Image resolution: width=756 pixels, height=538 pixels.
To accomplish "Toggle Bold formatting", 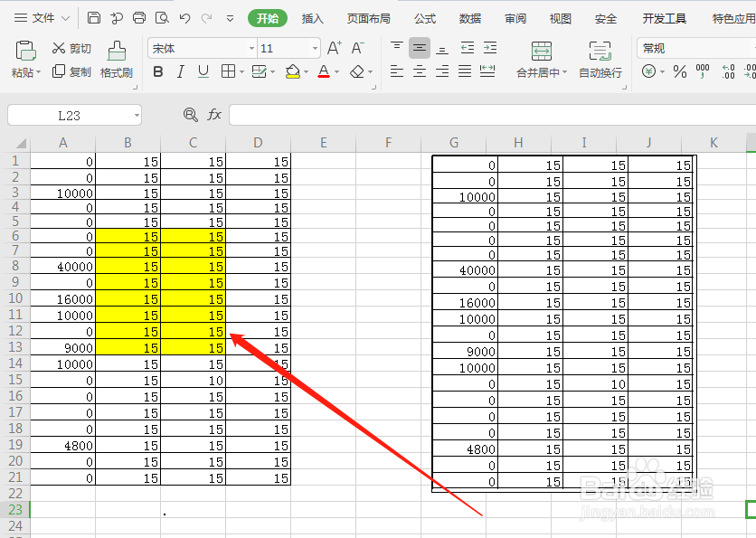I will (157, 71).
